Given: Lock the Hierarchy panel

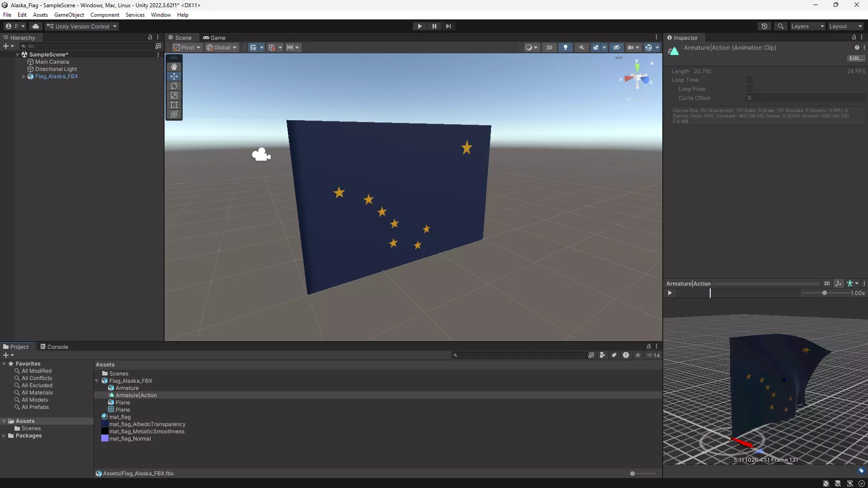Looking at the screenshot, I should 150,38.
